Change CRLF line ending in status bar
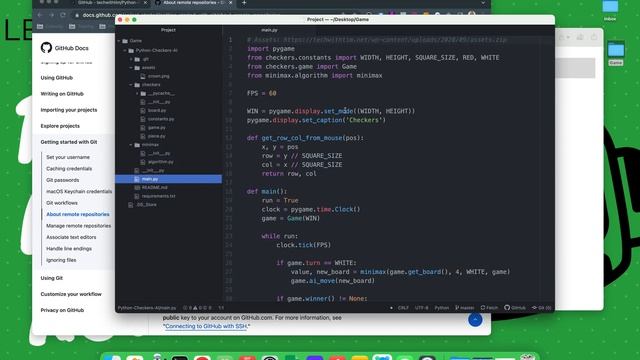 point(403,308)
